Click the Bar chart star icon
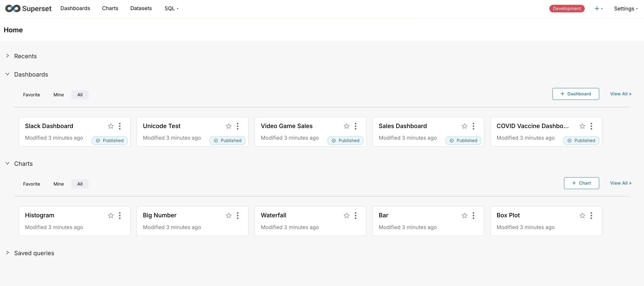This screenshot has width=644, height=286. [465, 215]
